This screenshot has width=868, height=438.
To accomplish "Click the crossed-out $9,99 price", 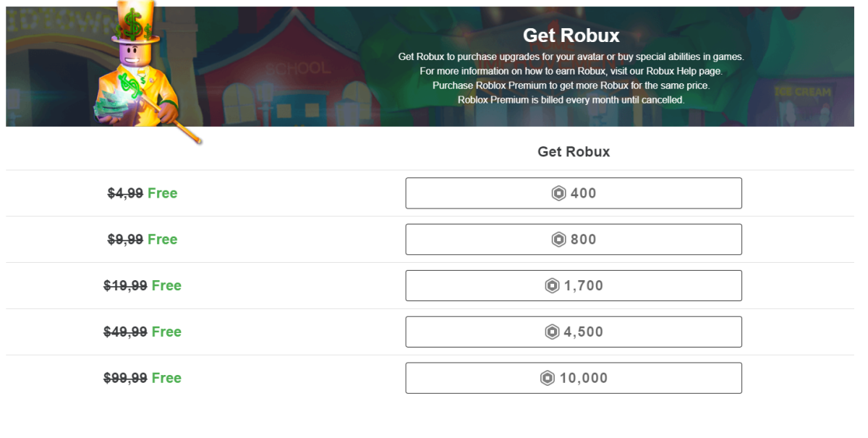I will click(x=125, y=240).
